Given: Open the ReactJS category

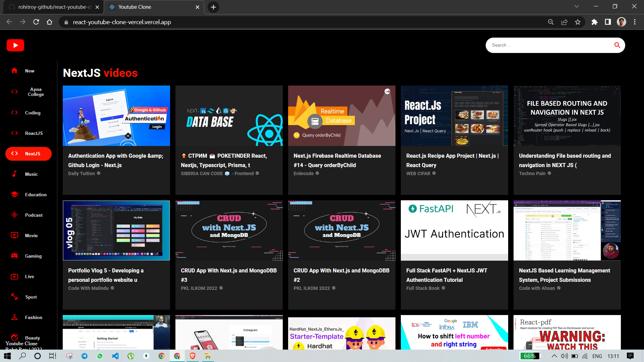Looking at the screenshot, I should click(28, 133).
